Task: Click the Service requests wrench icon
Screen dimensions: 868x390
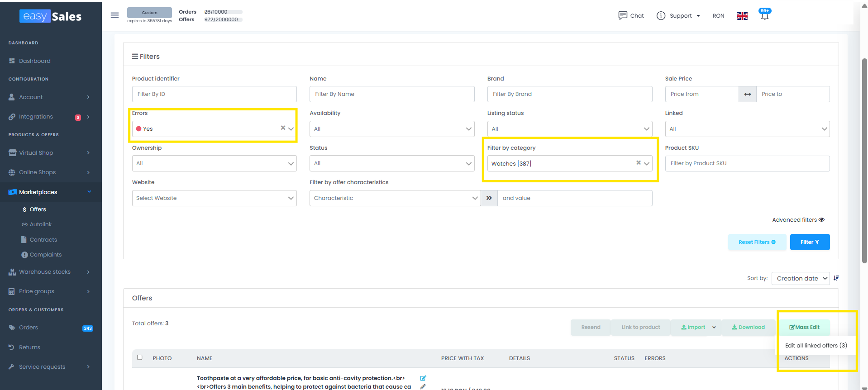Action: [x=12, y=367]
